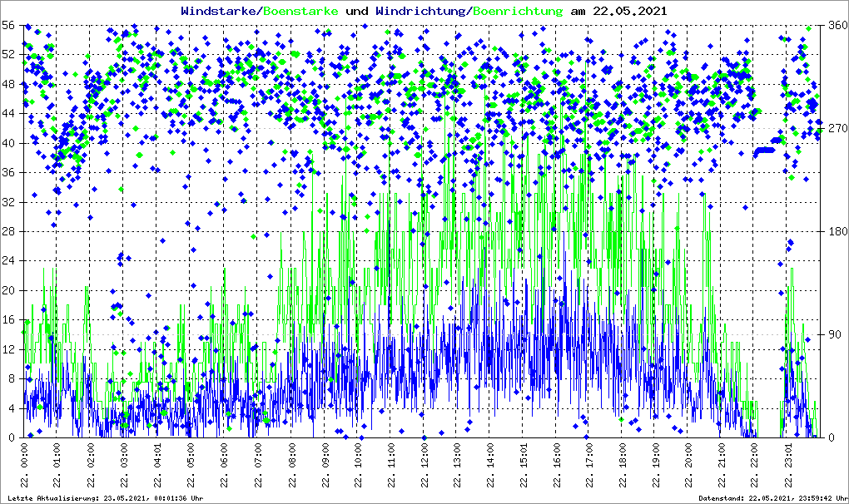Select the 22. 23:01 time axis label
The height and width of the screenshot is (504, 849).
point(789,466)
